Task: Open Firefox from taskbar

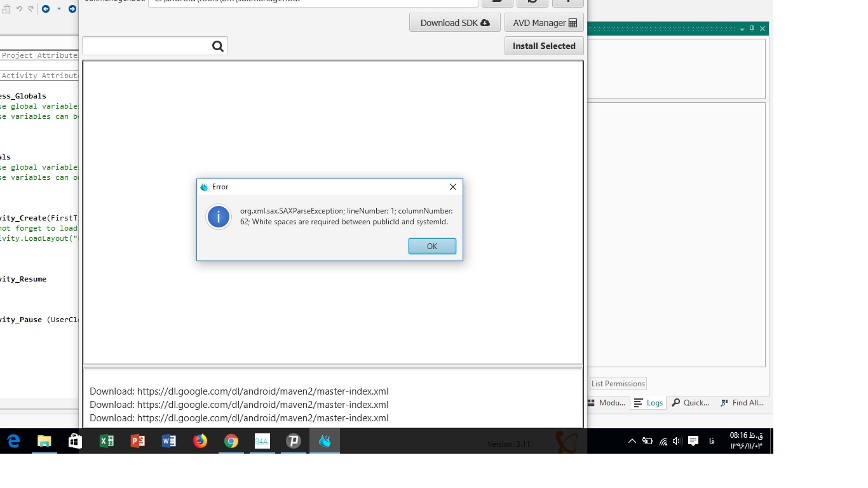Action: [x=200, y=441]
